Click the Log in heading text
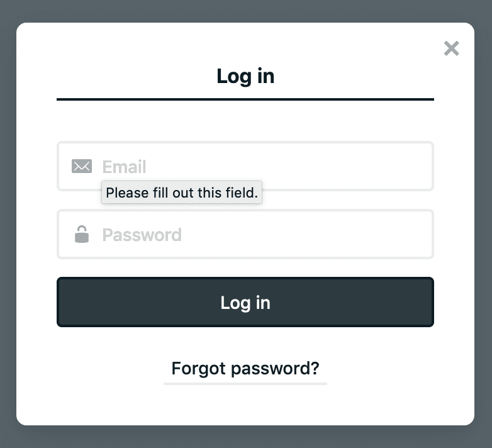 pos(245,76)
